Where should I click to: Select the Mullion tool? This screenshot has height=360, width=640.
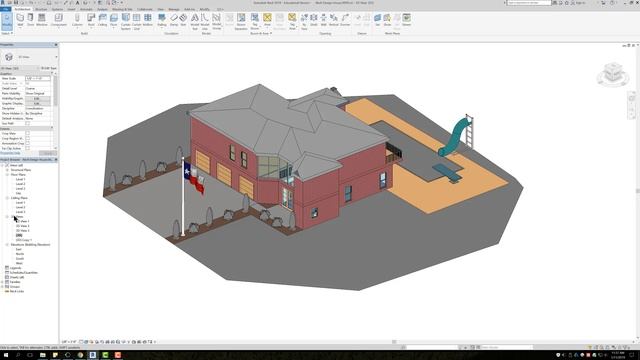point(148,20)
